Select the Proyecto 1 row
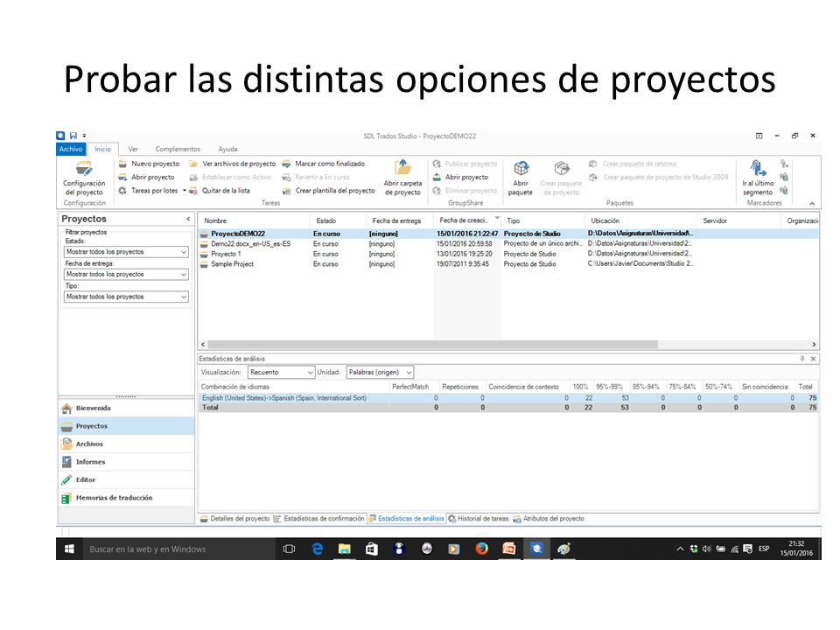This screenshot has height=630, width=840. click(x=507, y=254)
